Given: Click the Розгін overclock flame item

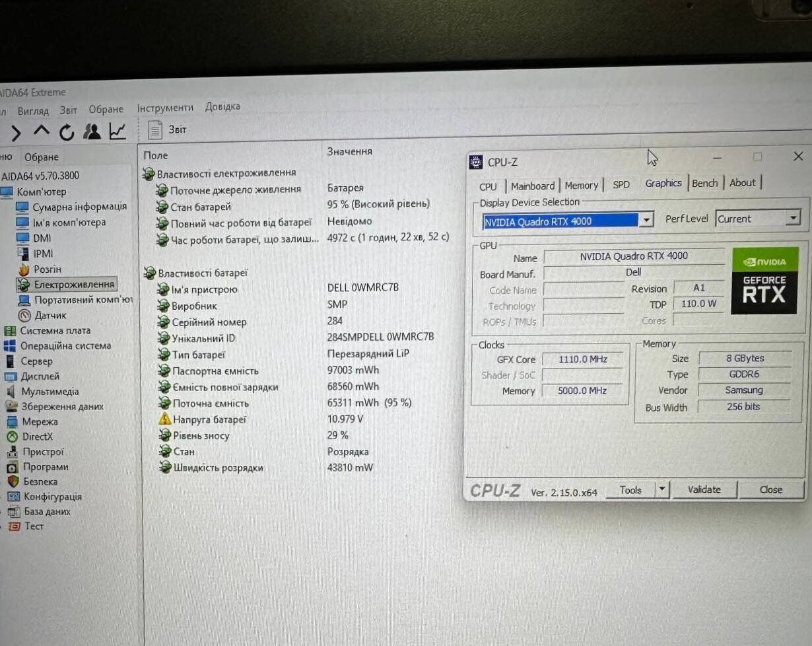Looking at the screenshot, I should coord(48,269).
